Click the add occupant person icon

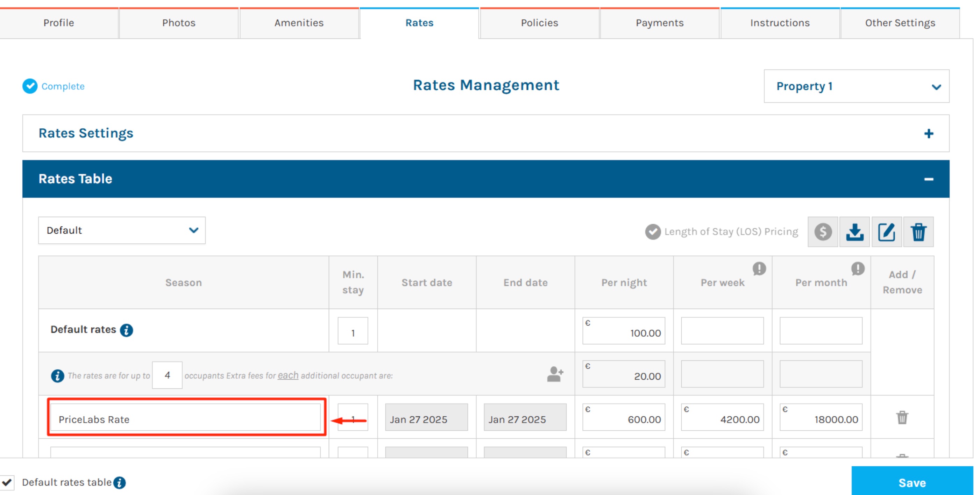point(555,374)
